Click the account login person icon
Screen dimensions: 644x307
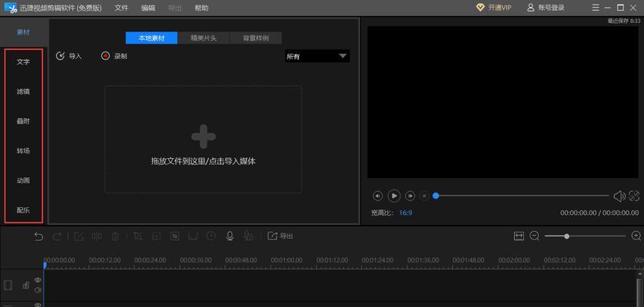530,8
